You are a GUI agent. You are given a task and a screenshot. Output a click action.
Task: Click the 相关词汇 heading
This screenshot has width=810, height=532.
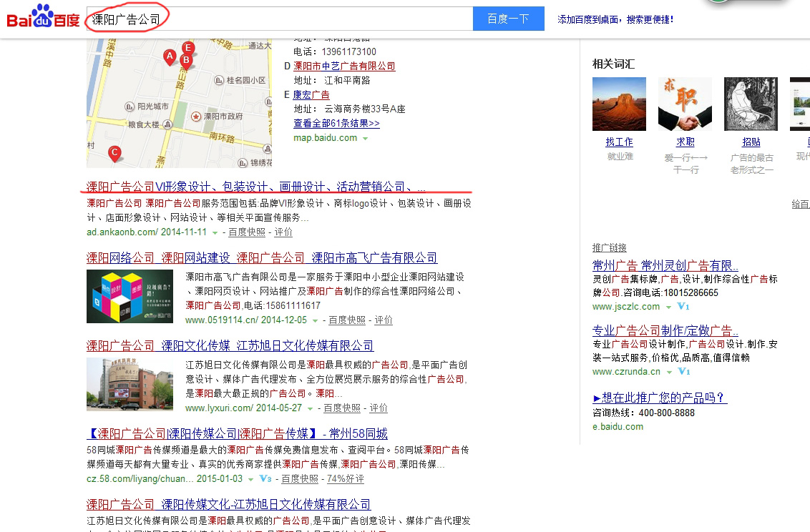614,64
